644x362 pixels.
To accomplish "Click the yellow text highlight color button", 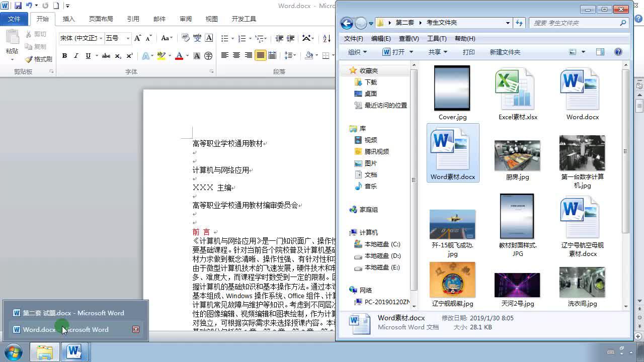I will click(161, 56).
